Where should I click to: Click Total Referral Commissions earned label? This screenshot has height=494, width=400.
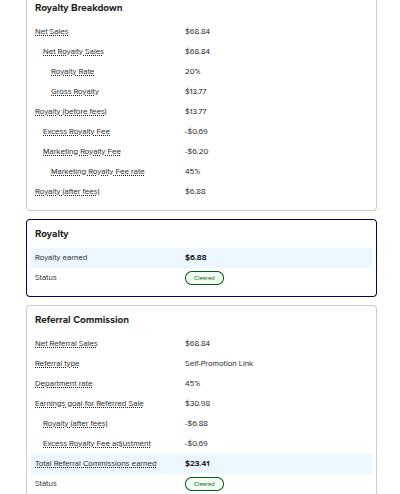[x=96, y=464]
